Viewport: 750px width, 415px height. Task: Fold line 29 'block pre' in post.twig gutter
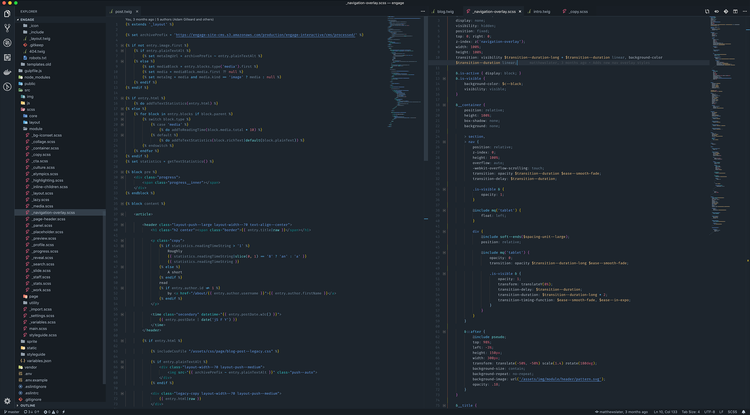click(x=122, y=172)
